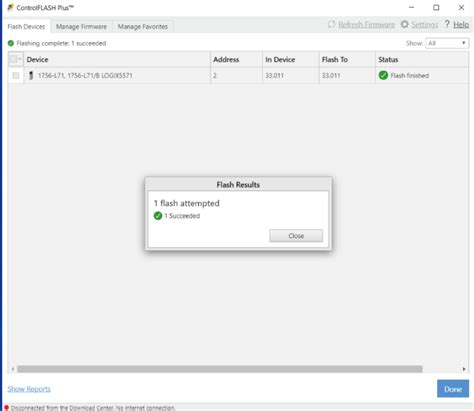Click Refresh Firmware link
The width and height of the screenshot is (474, 411).
(x=366, y=25)
